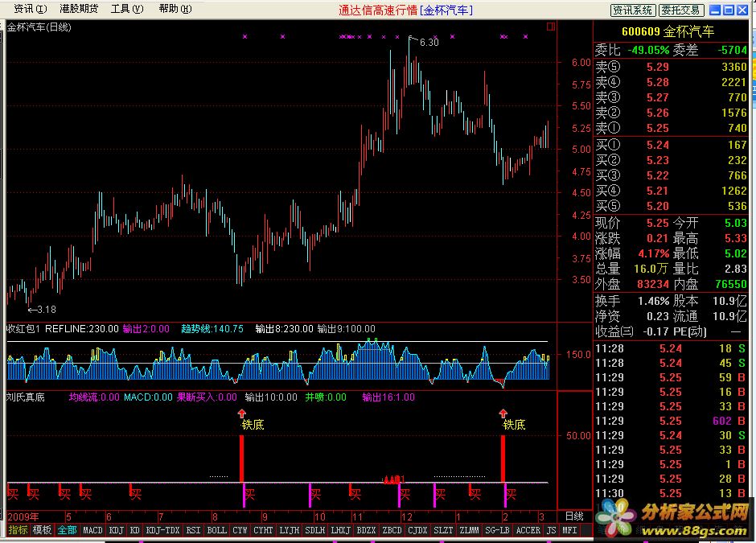This screenshot has width=756, height=543.
Task: Click the 现价 5.25 value
Action: pyautogui.click(x=658, y=224)
